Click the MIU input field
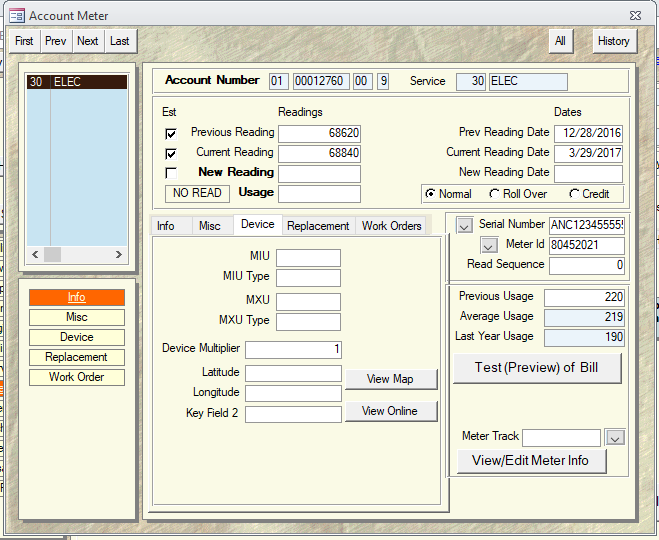Viewport: 659px width, 540px height. [x=308, y=258]
